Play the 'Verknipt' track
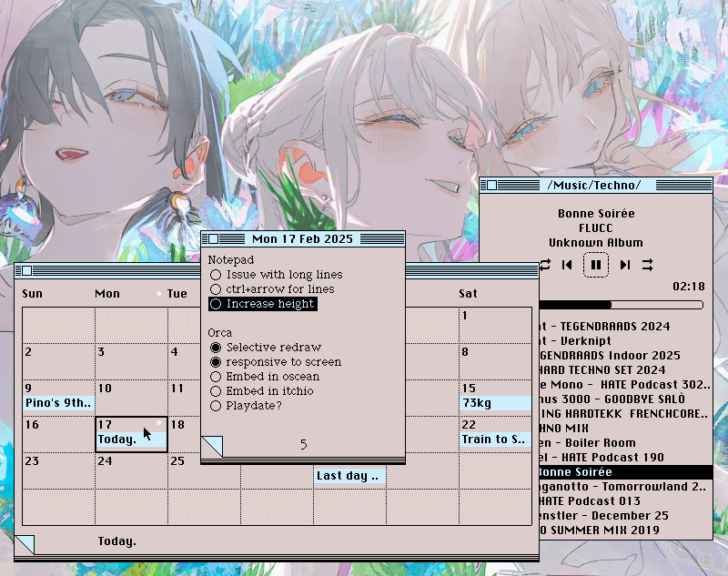This screenshot has width=728, height=576. pyautogui.click(x=626, y=340)
